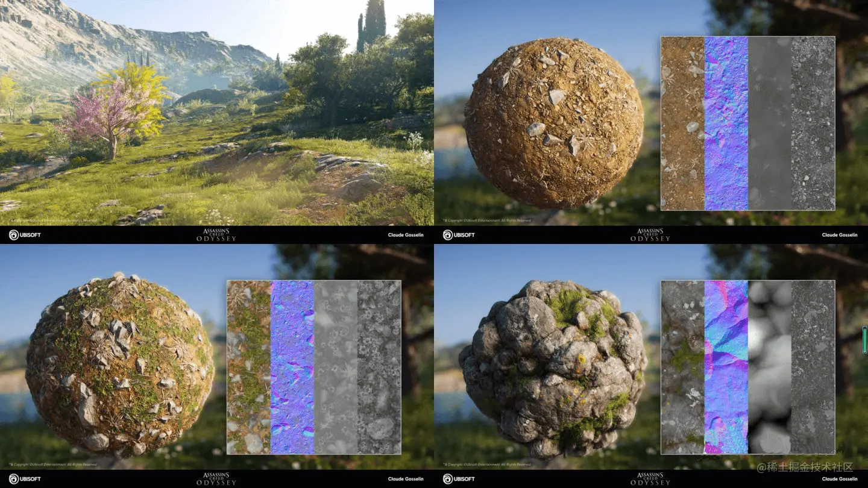
Task: Click the copyright notice under the rock sphere
Action: (487, 465)
